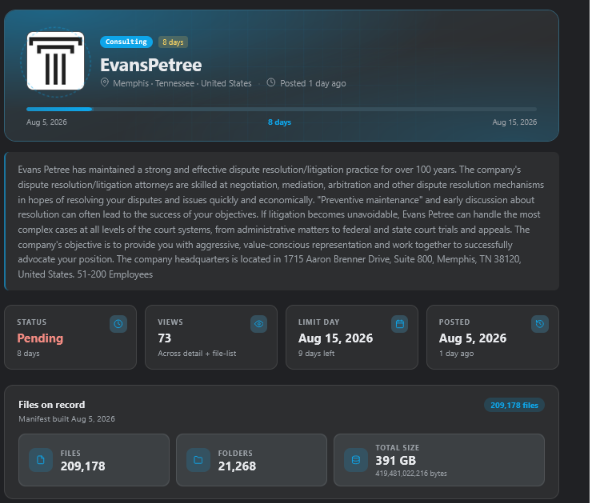Click the 9 days left caption
Image resolution: width=590 pixels, height=503 pixels.
tap(316, 353)
